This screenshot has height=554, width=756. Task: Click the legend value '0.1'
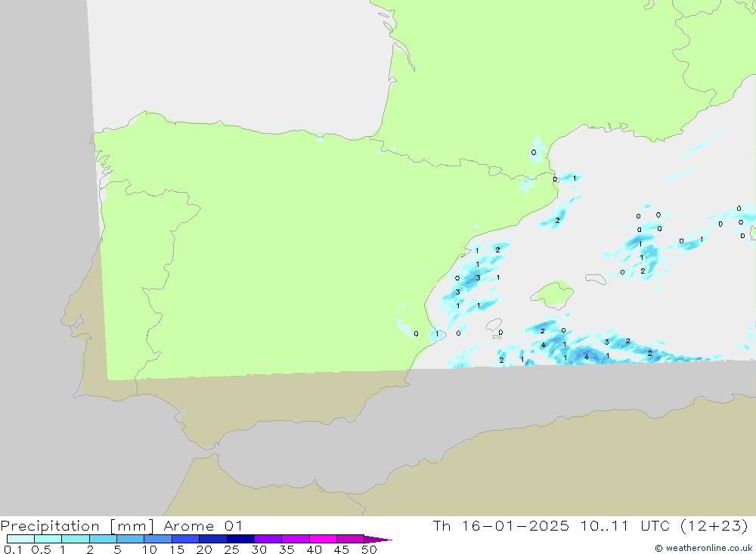(13, 549)
